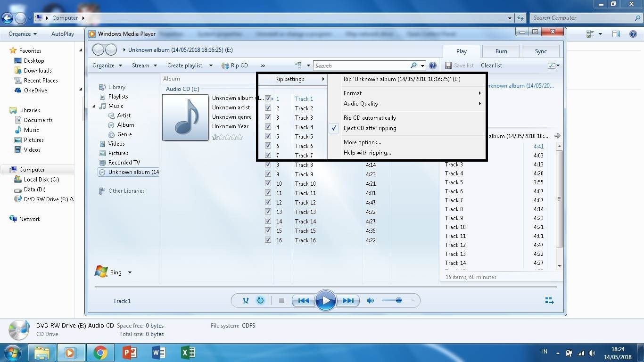
Task: Switch to the Burn tab
Action: 501,51
